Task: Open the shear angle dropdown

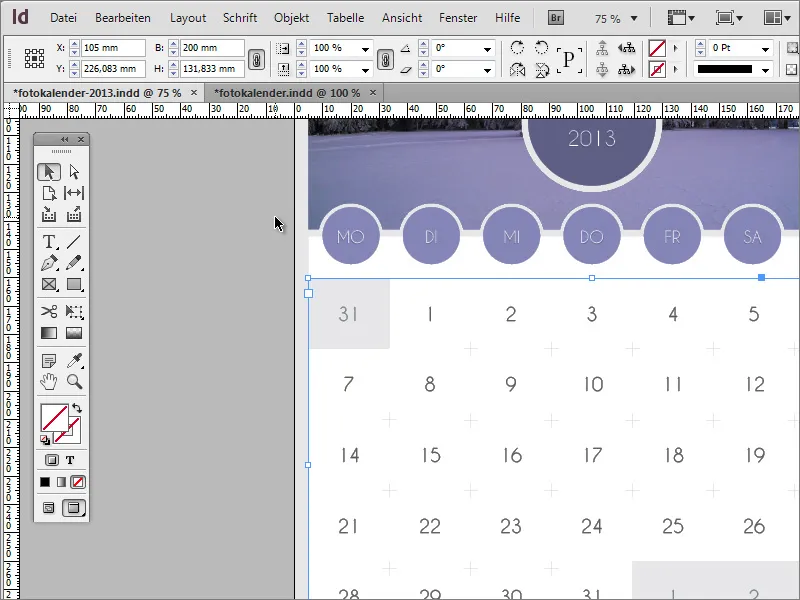Action: [x=487, y=69]
